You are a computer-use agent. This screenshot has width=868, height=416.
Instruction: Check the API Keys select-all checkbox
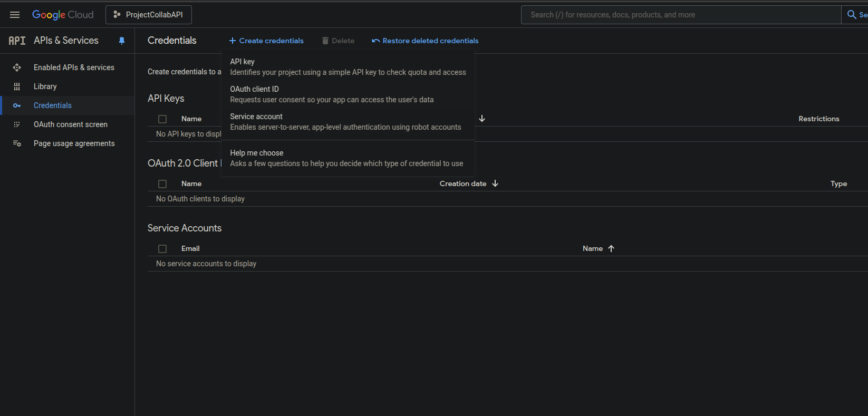(x=162, y=119)
